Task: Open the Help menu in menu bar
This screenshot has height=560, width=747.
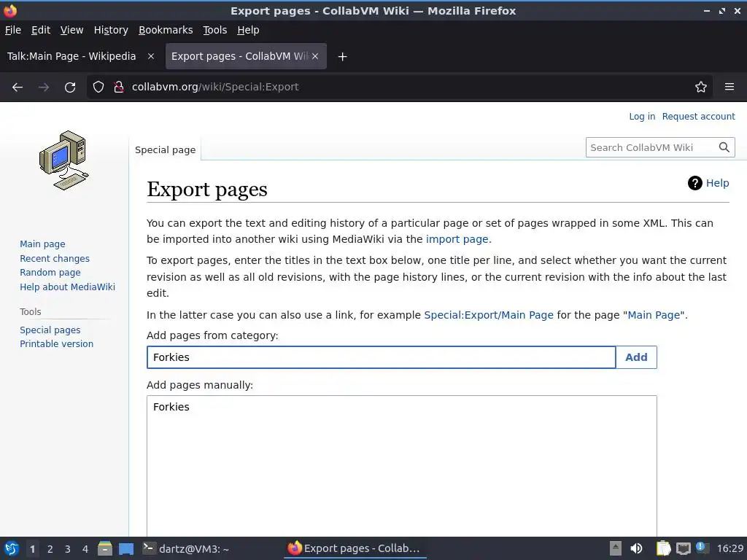Action: (248, 30)
